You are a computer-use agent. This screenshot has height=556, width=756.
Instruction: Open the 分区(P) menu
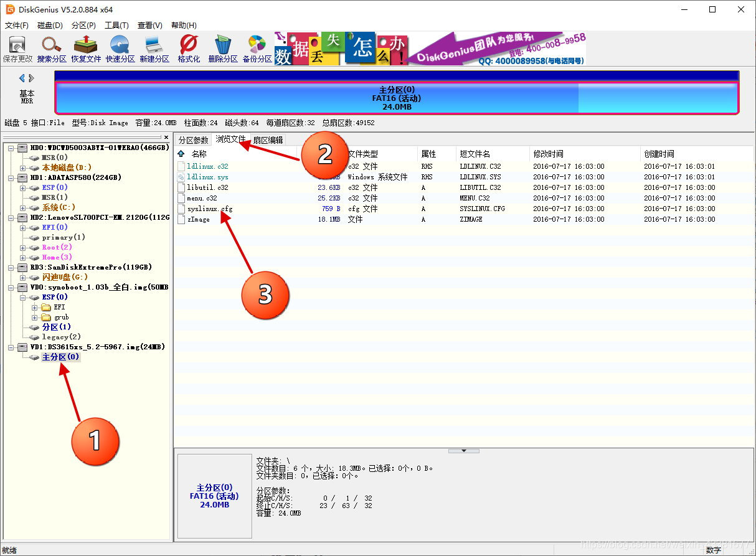[x=83, y=26]
